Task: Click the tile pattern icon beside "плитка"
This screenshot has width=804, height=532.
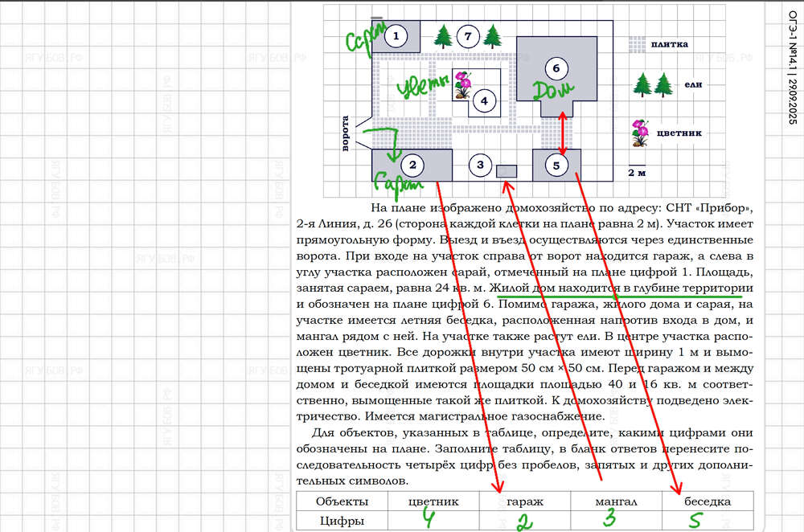Action: (x=638, y=44)
